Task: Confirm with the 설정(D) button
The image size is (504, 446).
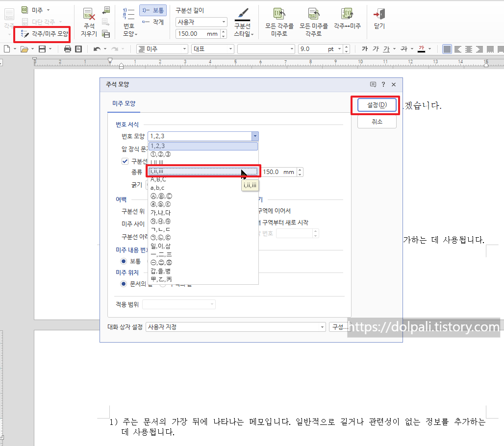Action: 377,104
